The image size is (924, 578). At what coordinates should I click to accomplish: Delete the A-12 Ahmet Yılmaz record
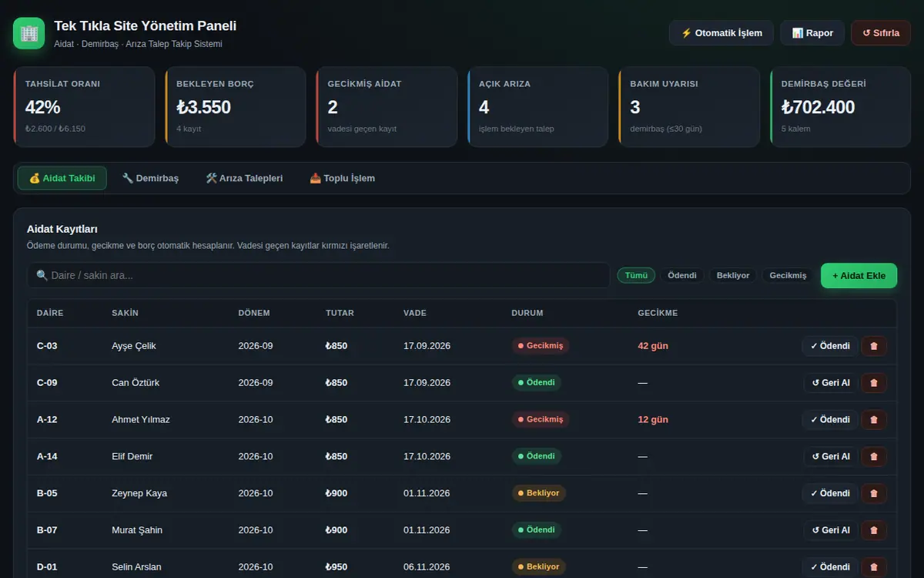coord(874,420)
